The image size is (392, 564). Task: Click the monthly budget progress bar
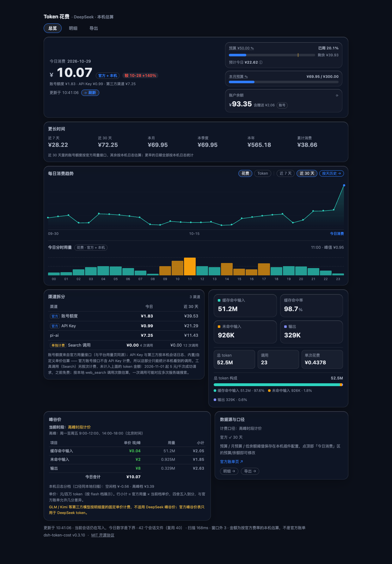click(x=284, y=82)
